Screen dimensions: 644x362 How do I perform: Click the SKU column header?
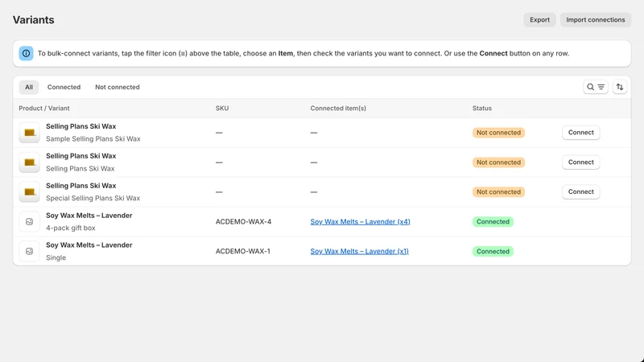222,109
